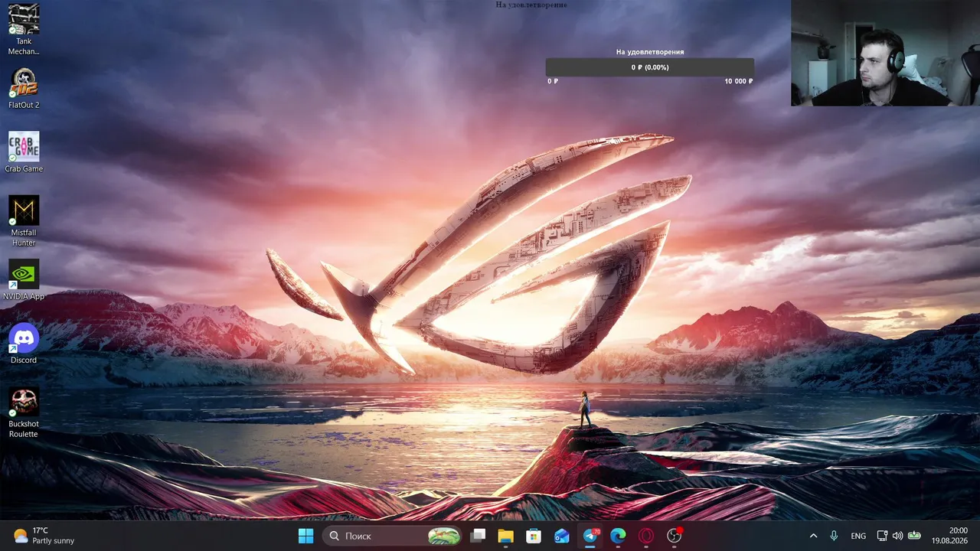Change the ENG input language

858,536
